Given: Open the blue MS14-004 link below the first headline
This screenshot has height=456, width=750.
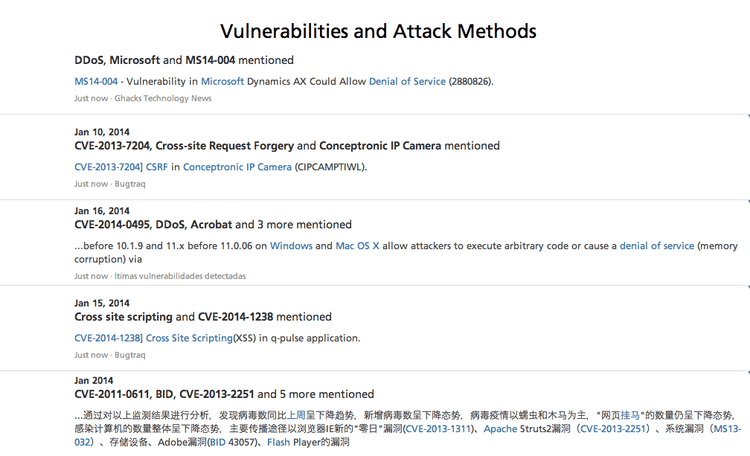Looking at the screenshot, I should [96, 81].
